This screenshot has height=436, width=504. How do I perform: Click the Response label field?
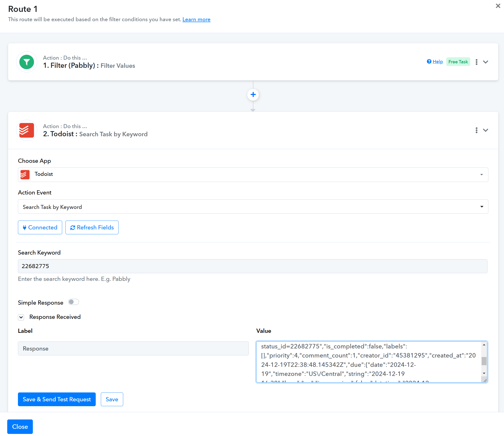[x=133, y=348]
